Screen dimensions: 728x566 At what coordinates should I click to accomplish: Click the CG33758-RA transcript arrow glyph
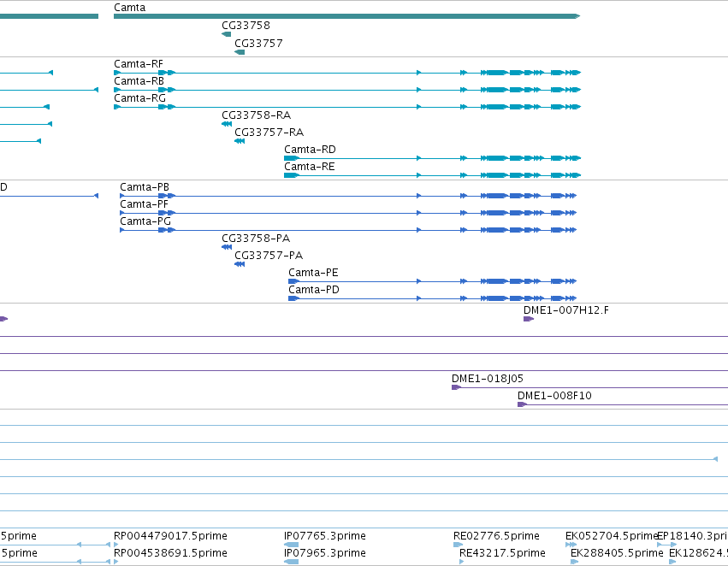[227, 124]
